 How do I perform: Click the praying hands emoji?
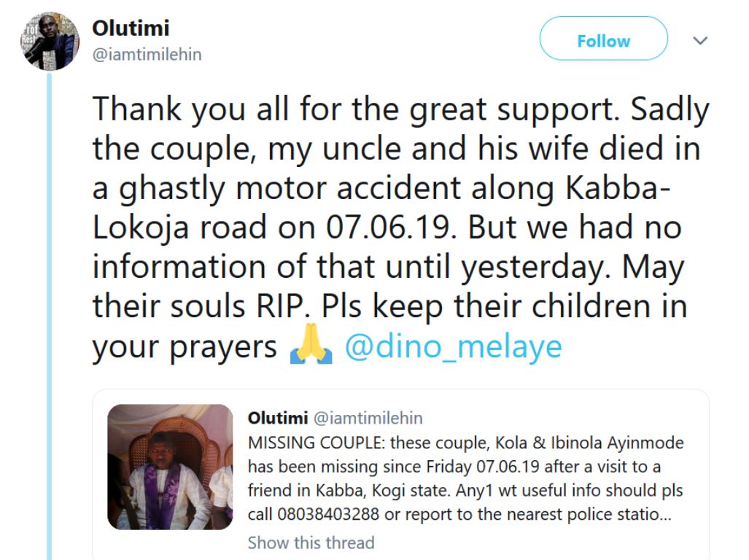(311, 348)
